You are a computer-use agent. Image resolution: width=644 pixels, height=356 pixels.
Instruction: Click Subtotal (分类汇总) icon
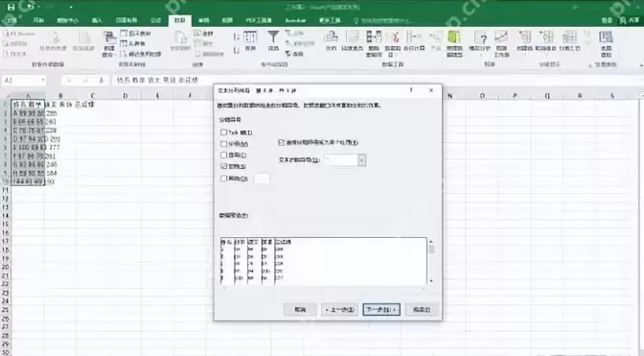(569, 40)
